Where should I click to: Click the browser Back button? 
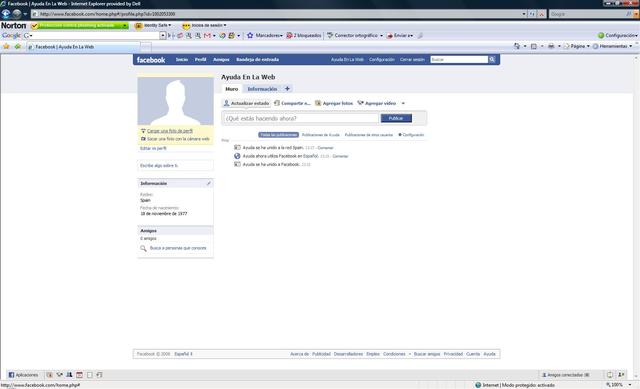pos(6,14)
